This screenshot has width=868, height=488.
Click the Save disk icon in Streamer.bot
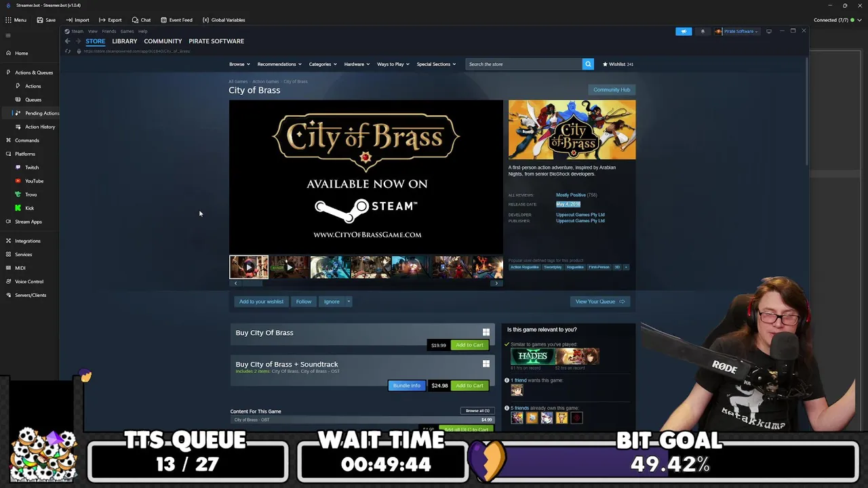coord(40,20)
